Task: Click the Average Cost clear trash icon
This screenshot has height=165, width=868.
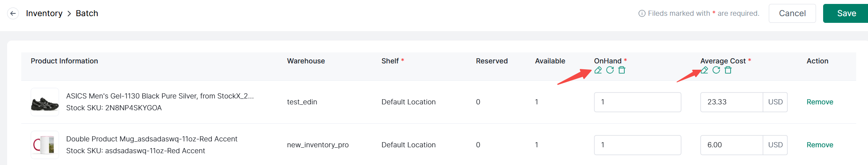Action: (728, 70)
